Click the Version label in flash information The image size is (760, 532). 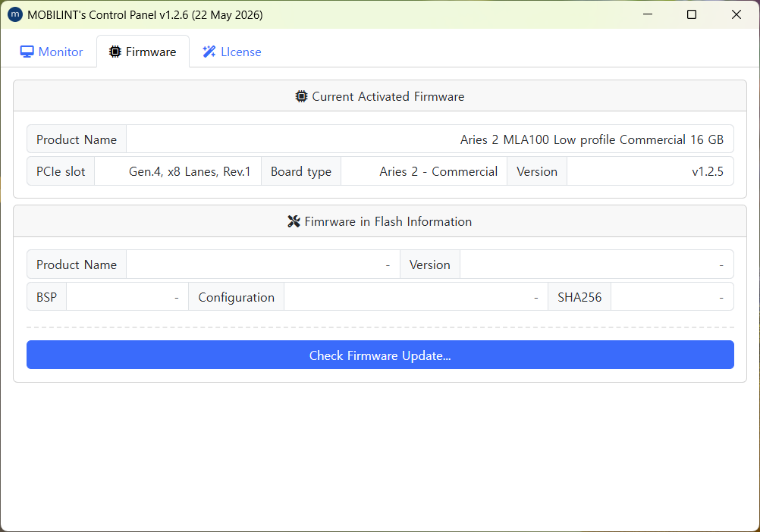[x=430, y=264]
